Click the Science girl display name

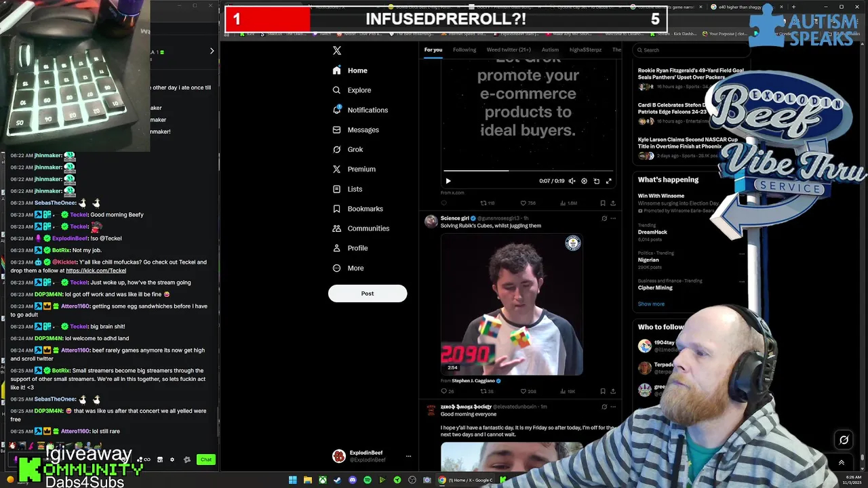click(454, 218)
